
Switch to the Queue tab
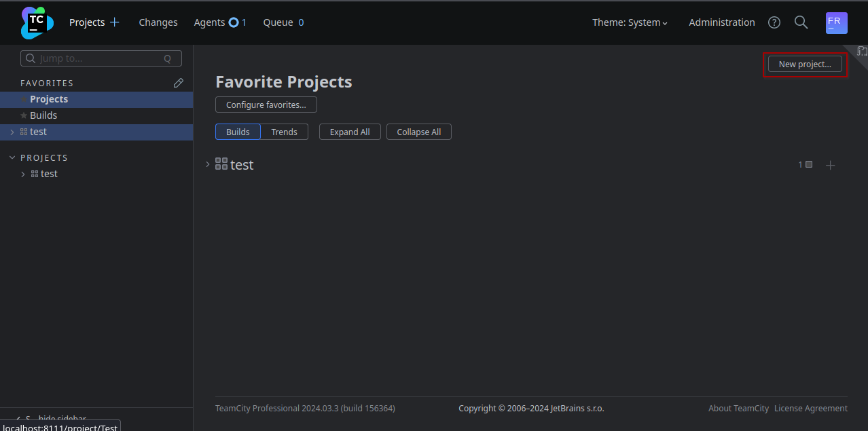(x=277, y=22)
